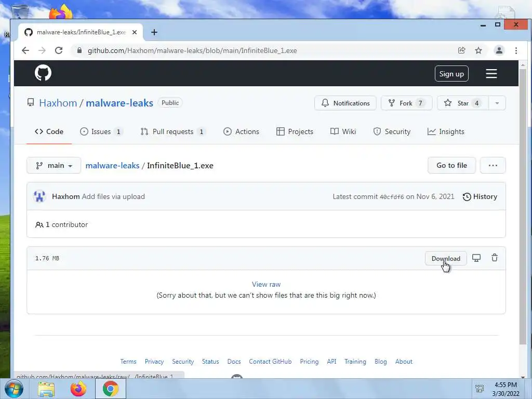Viewport: 532px width, 399px height.
Task: Click the repository book icon beside Haxhom
Action: tap(31, 102)
